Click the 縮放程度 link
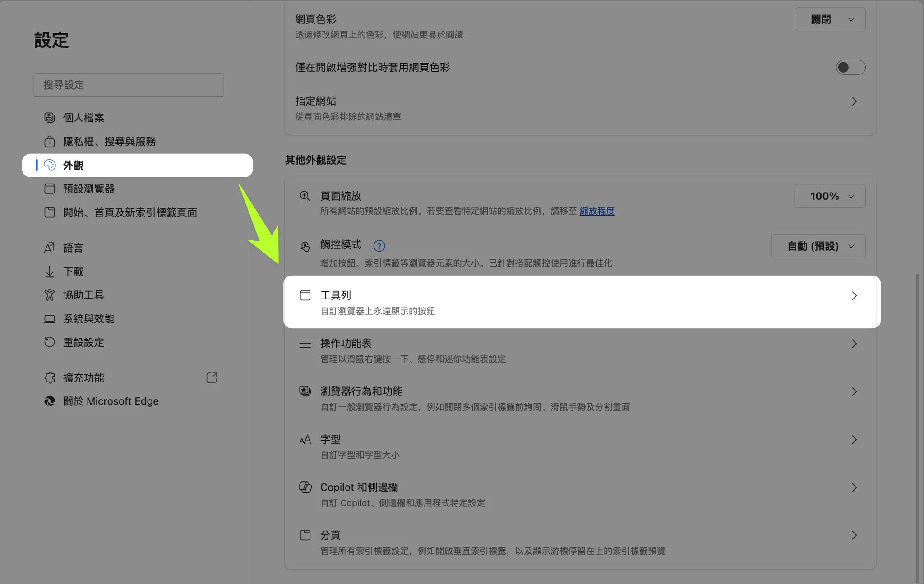This screenshot has height=584, width=924. coord(597,211)
